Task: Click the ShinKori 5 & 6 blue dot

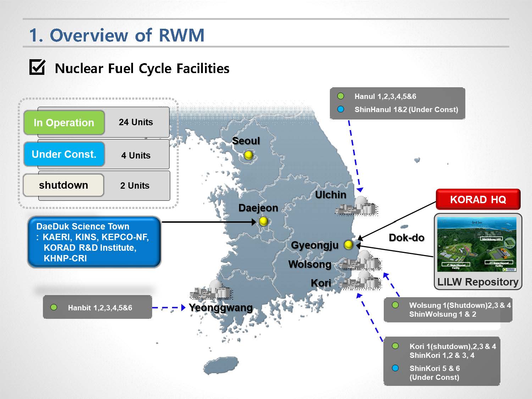Action: click(x=395, y=368)
